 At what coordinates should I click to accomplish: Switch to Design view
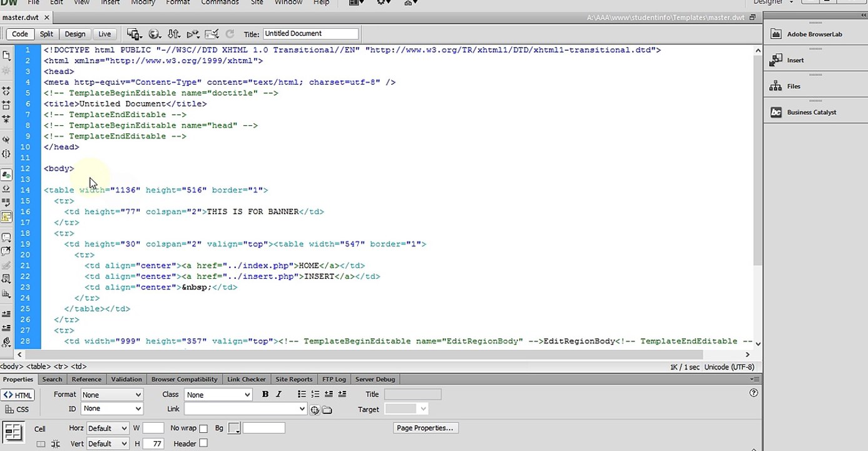pyautogui.click(x=75, y=34)
